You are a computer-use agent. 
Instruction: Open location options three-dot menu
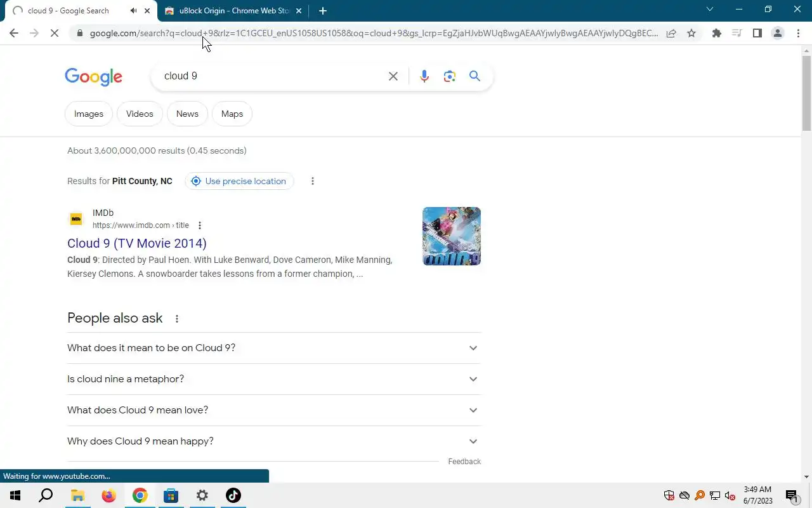(312, 181)
